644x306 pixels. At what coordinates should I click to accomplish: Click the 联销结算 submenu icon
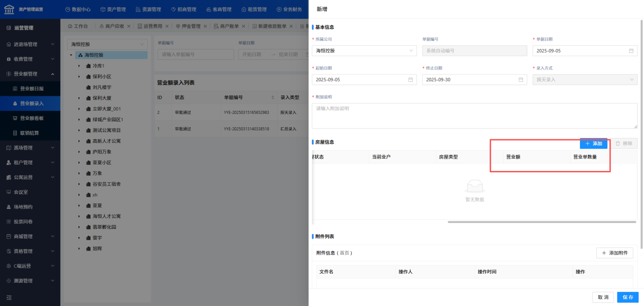(x=15, y=133)
